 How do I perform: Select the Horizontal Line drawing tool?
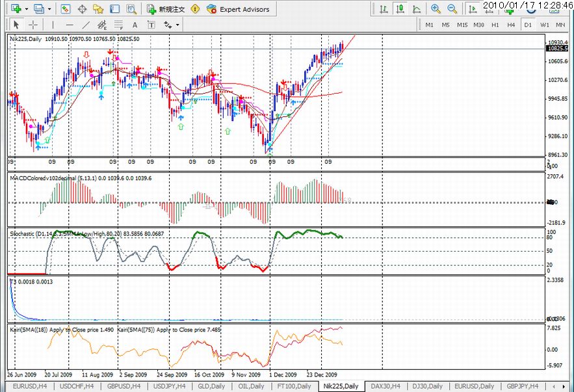70,25
